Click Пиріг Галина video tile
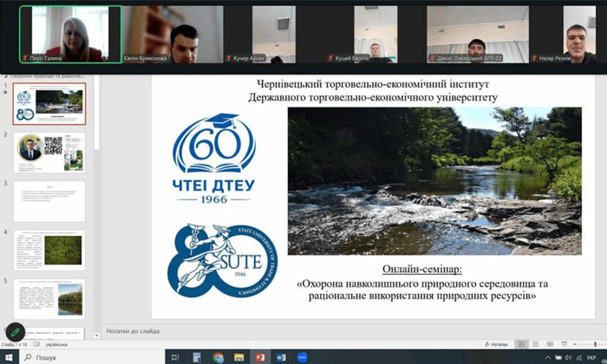Image resolution: width=607 pixels, height=364 pixels. (x=70, y=35)
